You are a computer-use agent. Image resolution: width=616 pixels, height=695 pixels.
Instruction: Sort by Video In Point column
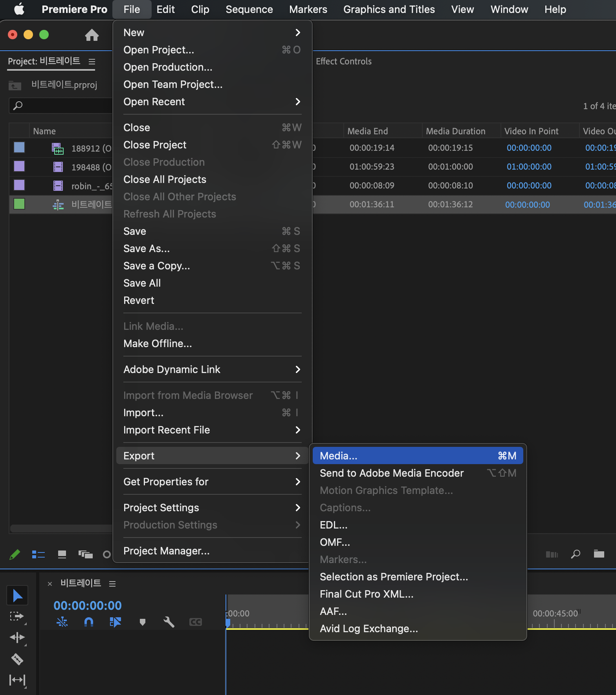531,132
